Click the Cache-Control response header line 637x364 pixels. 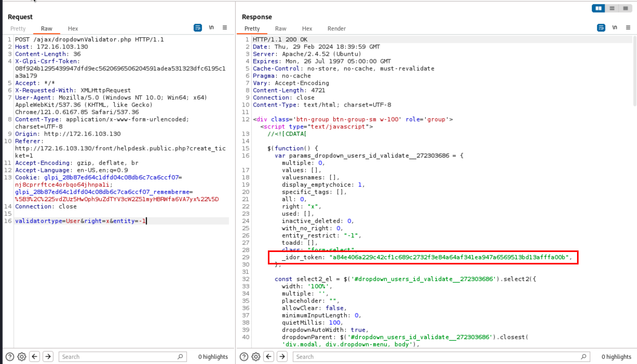343,68
